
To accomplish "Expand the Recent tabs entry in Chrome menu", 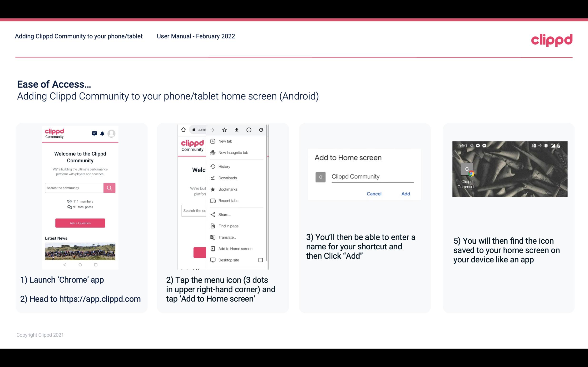I will [228, 201].
